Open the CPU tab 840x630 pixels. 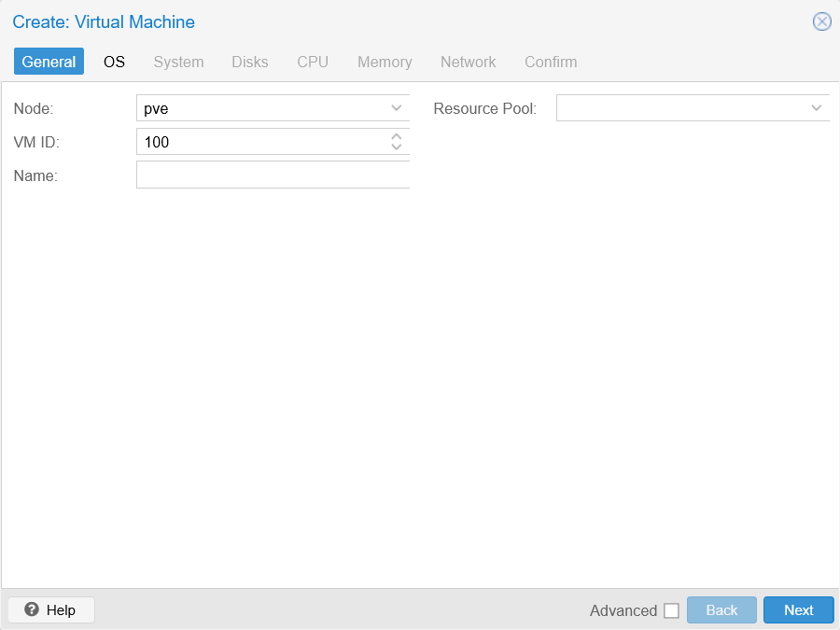tap(313, 62)
